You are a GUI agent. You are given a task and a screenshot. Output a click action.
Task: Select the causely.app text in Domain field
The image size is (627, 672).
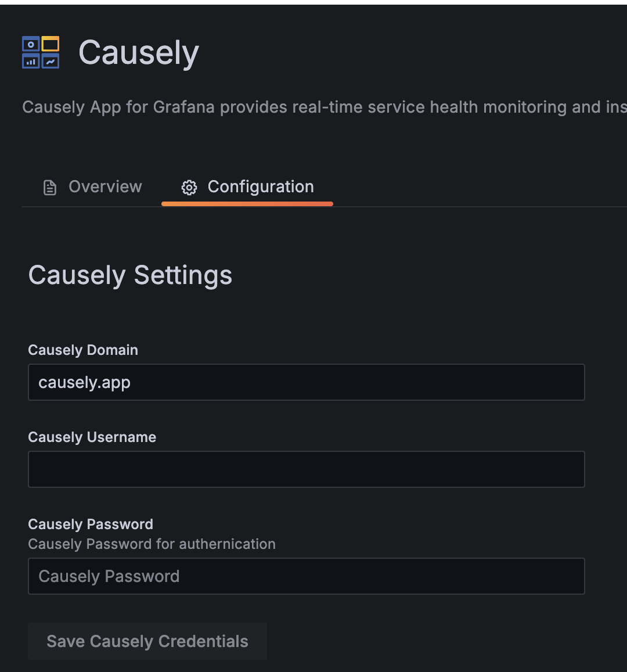point(84,382)
